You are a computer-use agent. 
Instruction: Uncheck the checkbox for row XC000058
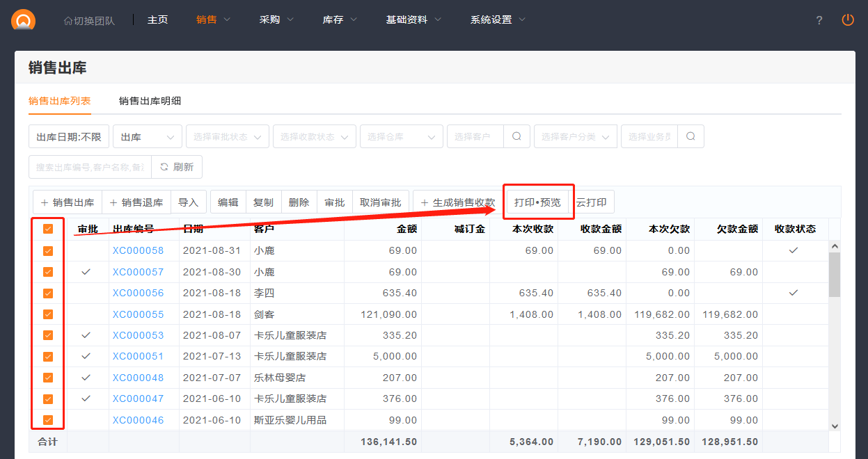[48, 250]
